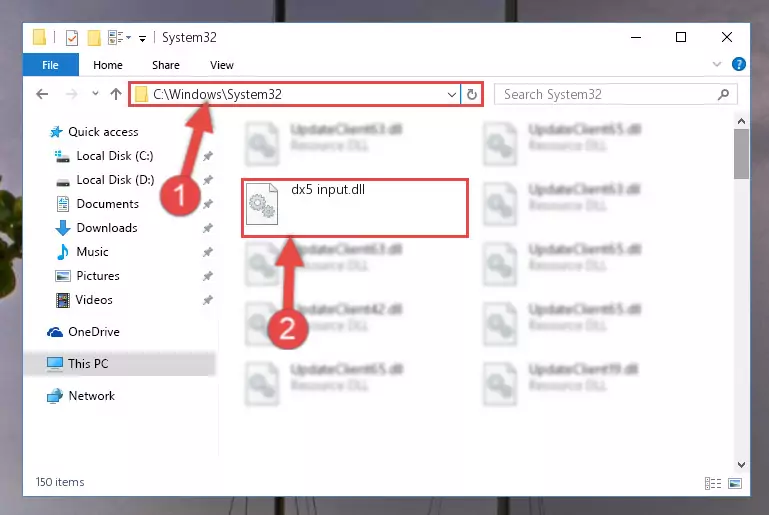769x515 pixels.
Task: Click the pin icon next to Downloads
Action: point(208,228)
